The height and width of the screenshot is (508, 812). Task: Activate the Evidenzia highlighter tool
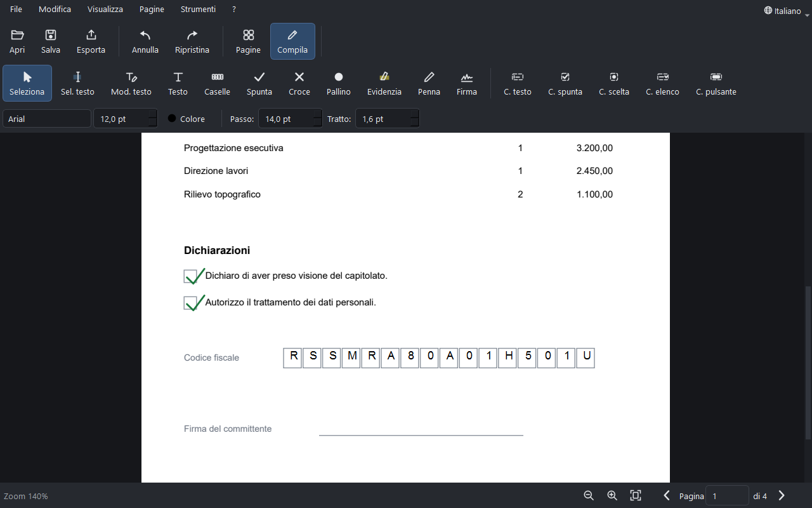pos(384,83)
